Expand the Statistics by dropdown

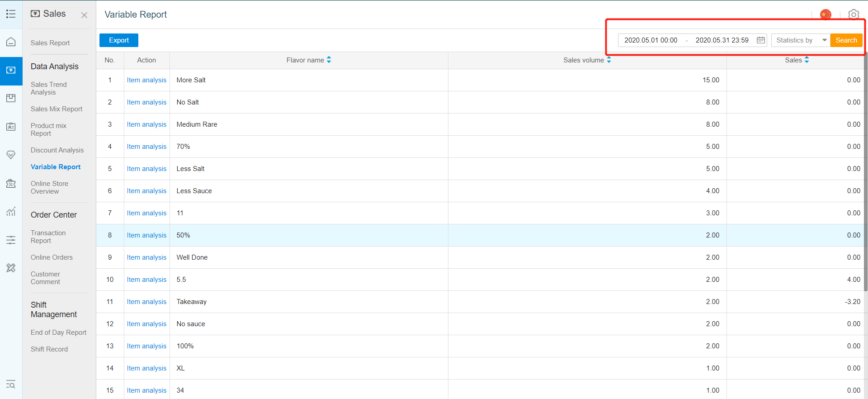[801, 40]
